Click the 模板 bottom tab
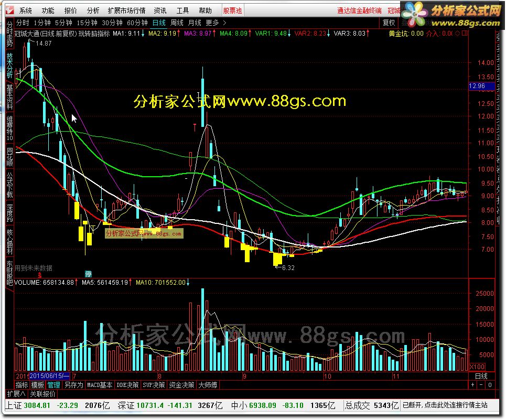This screenshot has height=420, width=506. click(x=37, y=385)
